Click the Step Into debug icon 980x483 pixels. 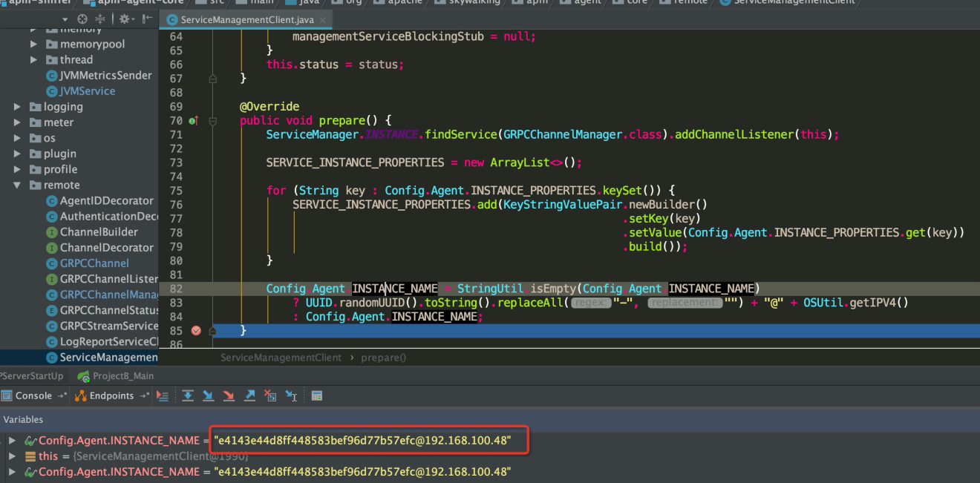pos(209,396)
